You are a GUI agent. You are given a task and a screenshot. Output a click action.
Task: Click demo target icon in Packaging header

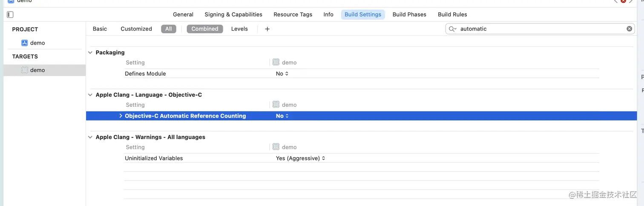tap(276, 62)
